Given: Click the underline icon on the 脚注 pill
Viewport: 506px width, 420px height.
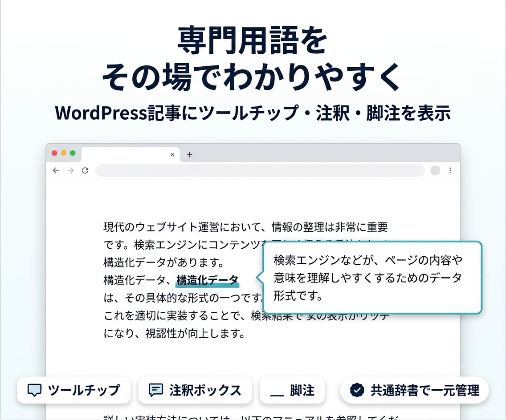Looking at the screenshot, I should coord(277,395).
